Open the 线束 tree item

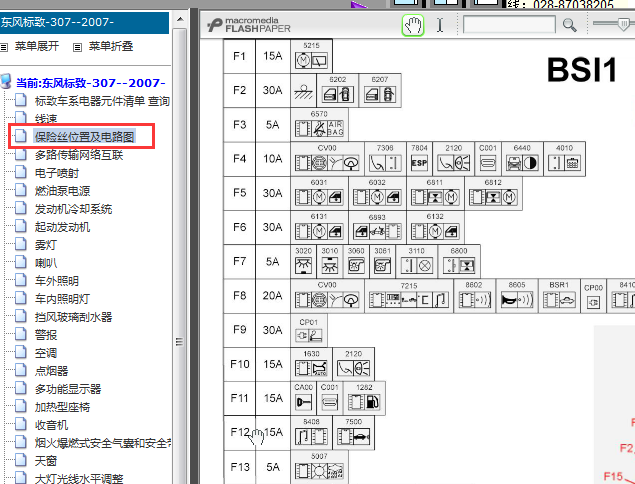pyautogui.click(x=46, y=119)
